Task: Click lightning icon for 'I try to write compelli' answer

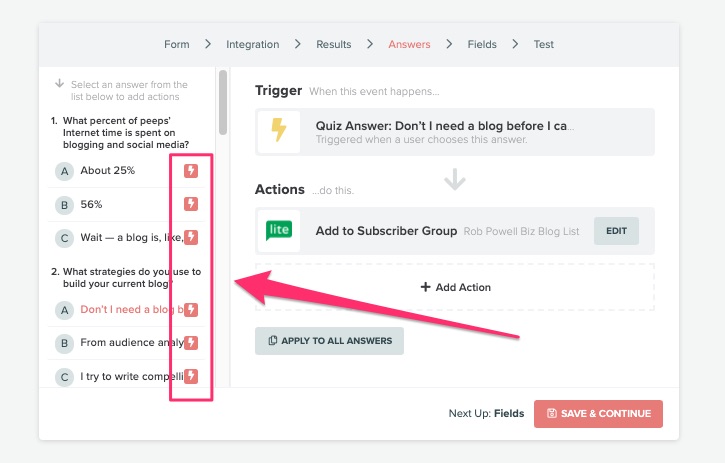Action: click(x=191, y=376)
